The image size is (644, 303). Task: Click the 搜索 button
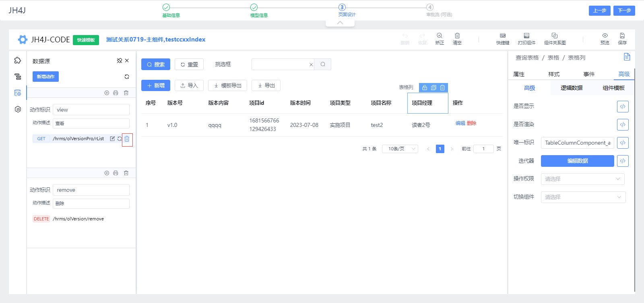click(x=156, y=64)
